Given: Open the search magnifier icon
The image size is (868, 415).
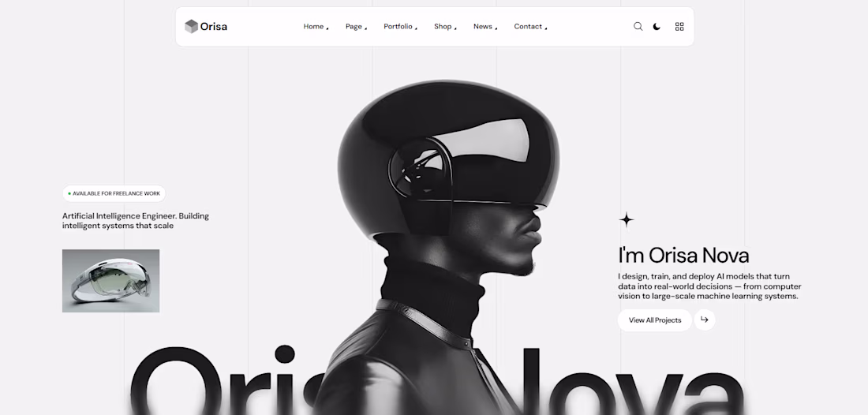Looking at the screenshot, I should 638,27.
